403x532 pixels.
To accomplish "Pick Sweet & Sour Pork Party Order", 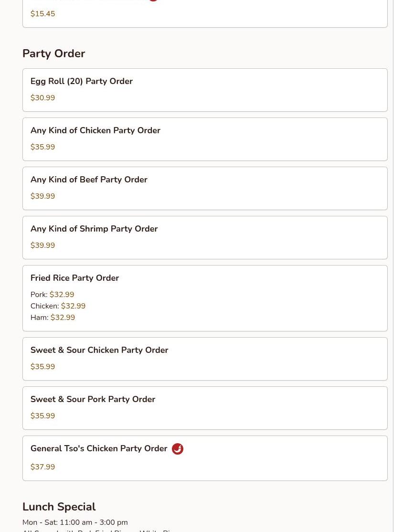I will (93, 400).
